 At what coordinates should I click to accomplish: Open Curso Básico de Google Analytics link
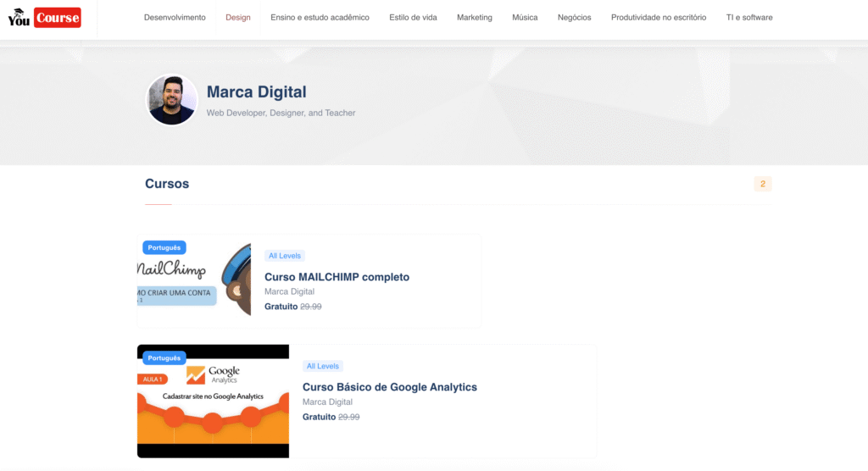[390, 387]
